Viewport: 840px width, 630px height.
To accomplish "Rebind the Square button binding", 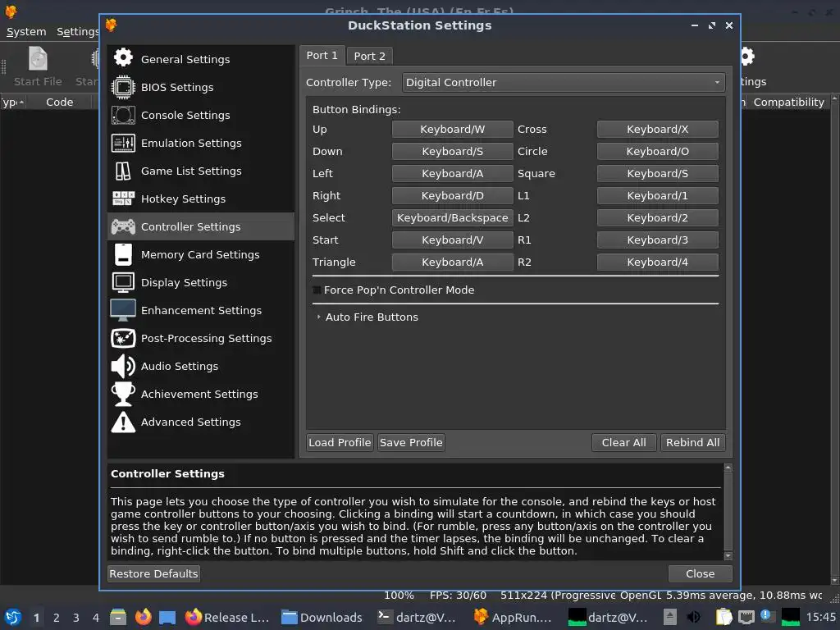I will click(x=657, y=174).
